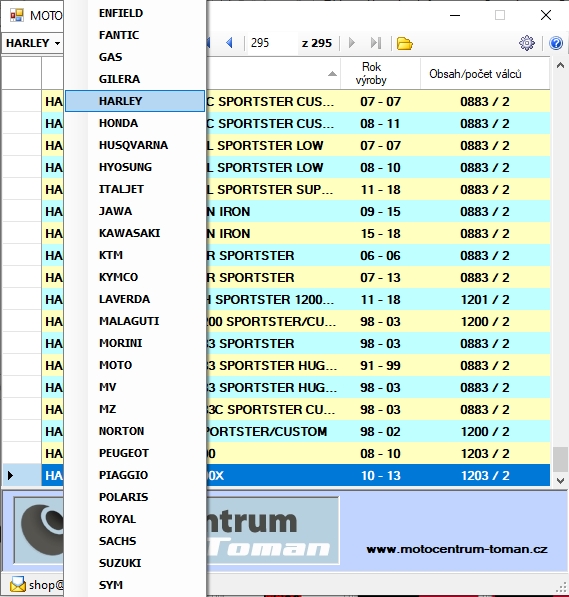
Task: Click the 91 - 99 year cell
Action: [380, 366]
